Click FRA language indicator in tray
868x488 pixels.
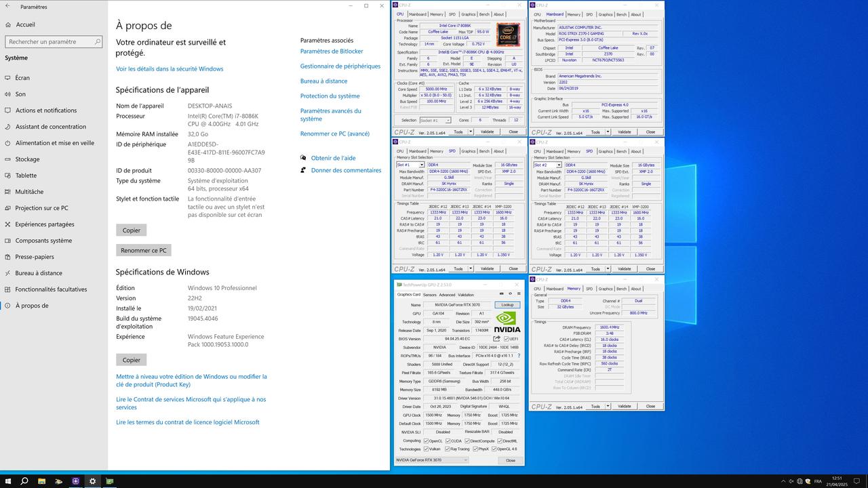tap(817, 481)
